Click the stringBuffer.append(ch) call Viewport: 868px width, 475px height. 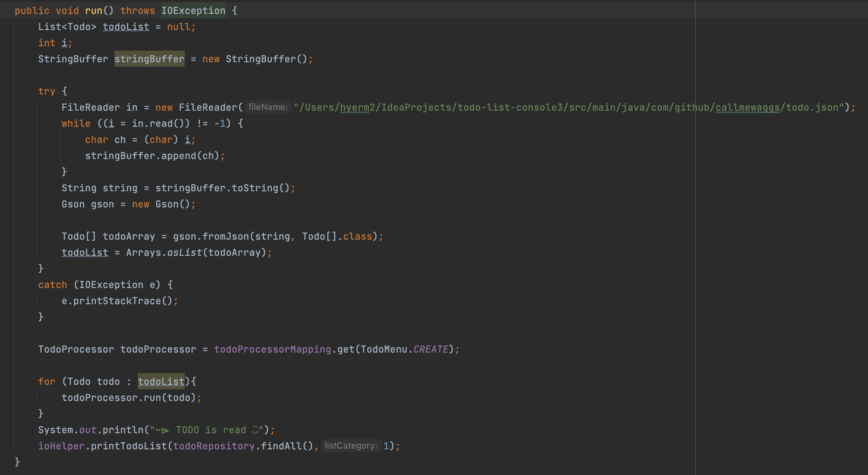coord(154,156)
